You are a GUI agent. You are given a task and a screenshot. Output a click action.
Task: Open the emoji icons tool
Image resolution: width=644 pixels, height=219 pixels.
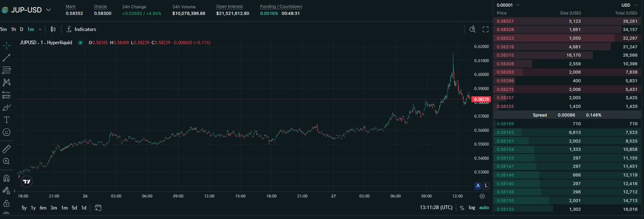point(6,132)
